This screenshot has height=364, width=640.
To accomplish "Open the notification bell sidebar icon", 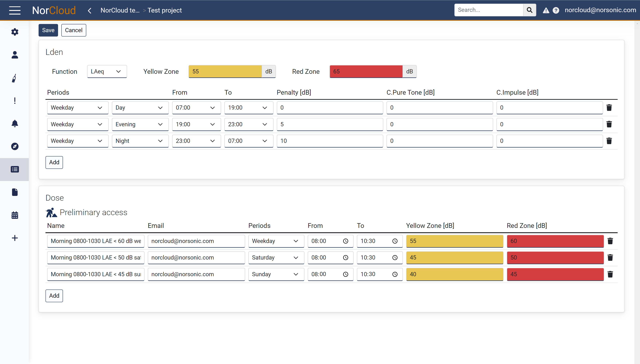I will [x=15, y=124].
